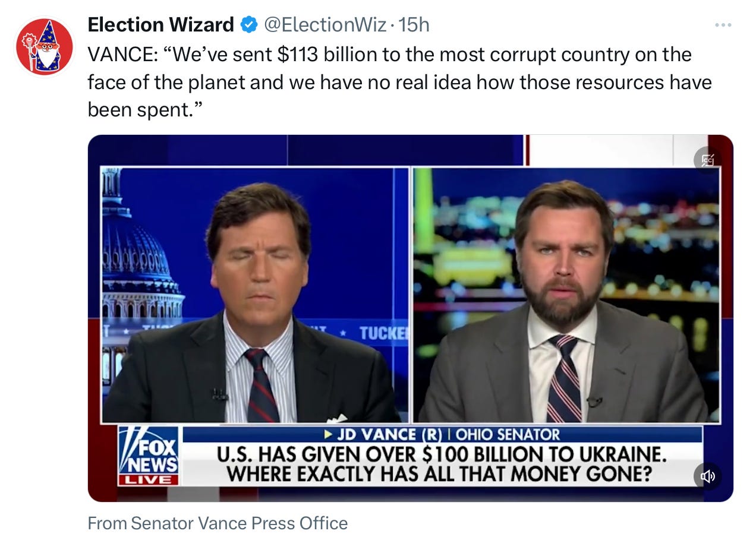Visit the @ElectionWiz handle link

[x=325, y=25]
